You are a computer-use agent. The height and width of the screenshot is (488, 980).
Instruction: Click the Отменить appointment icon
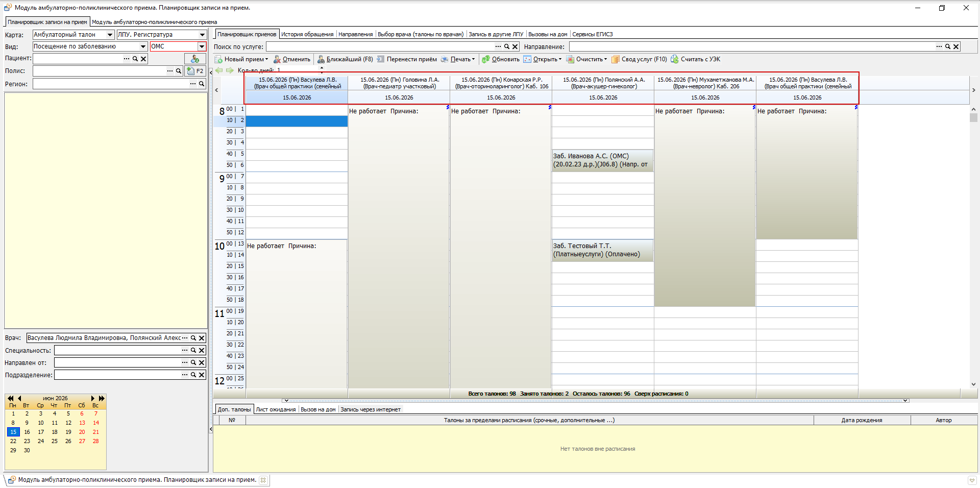click(277, 59)
